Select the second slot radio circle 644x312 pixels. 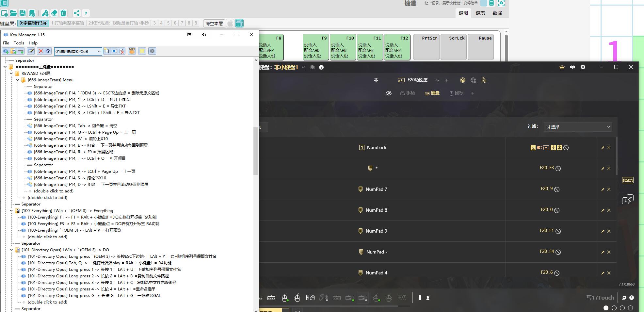(x=614, y=308)
